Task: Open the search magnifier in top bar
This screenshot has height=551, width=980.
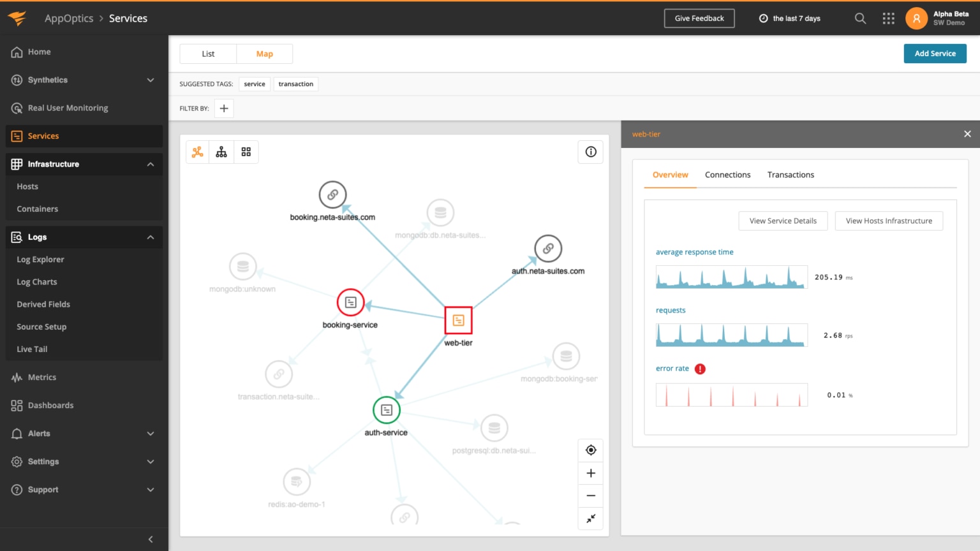Action: click(x=860, y=18)
